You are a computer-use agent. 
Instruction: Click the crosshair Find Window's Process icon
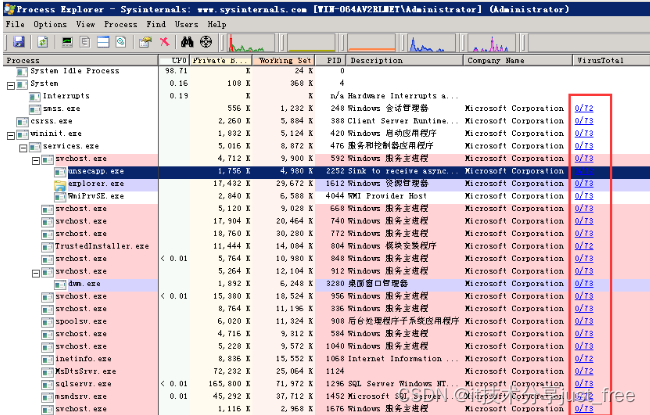tap(206, 42)
